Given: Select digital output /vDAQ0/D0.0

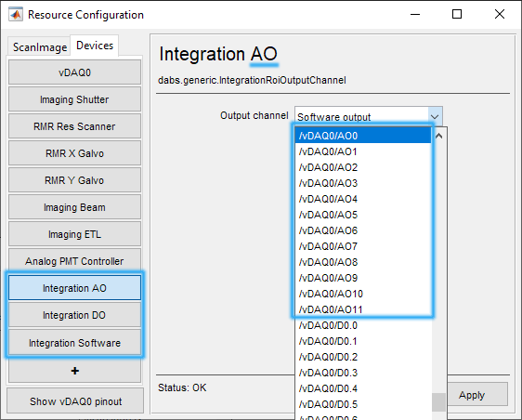Looking at the screenshot, I should (x=363, y=325).
